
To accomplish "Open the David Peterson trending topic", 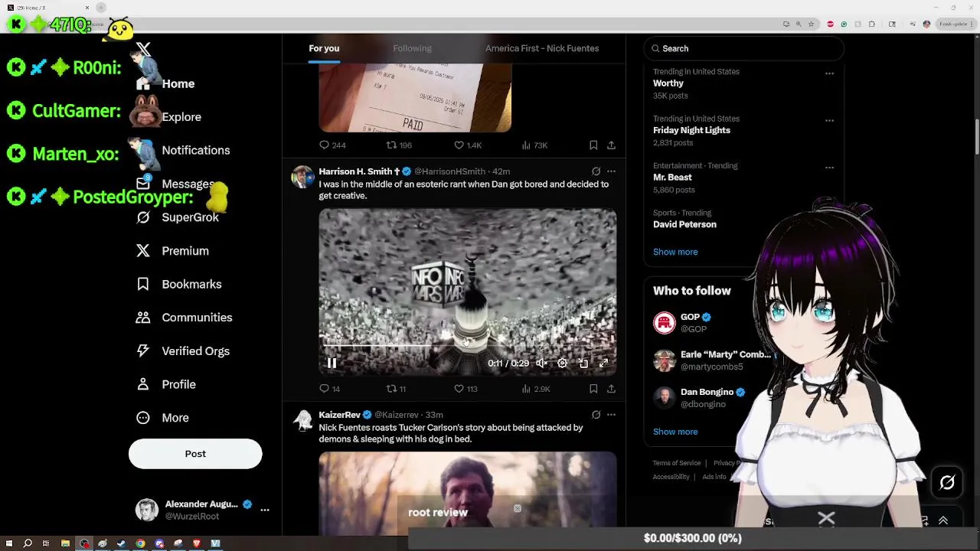I will 684,224.
